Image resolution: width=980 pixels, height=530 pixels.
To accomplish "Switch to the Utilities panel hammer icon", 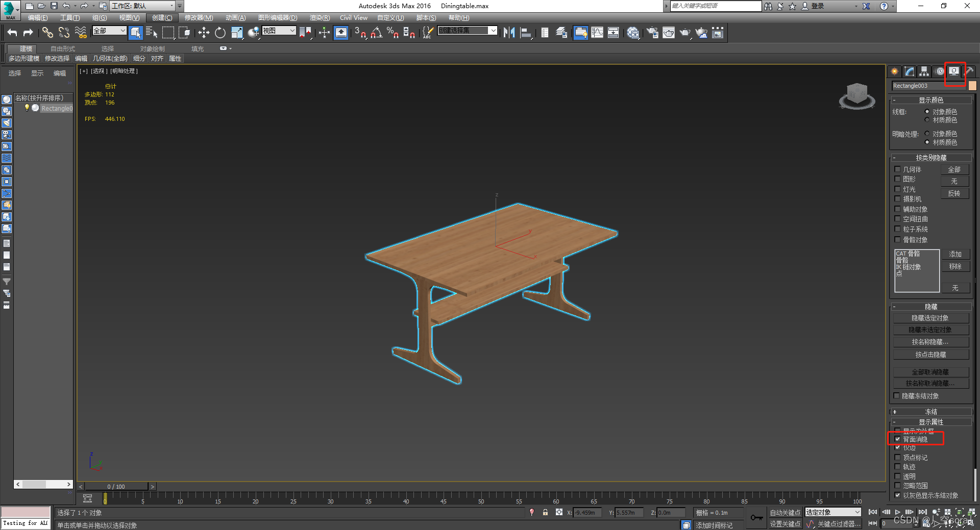I will coord(968,71).
